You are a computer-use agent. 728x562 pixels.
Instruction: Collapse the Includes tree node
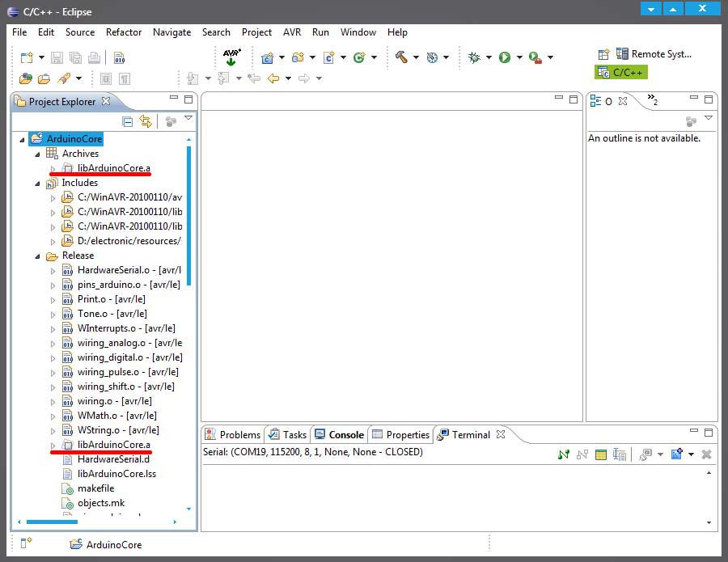tap(37, 184)
